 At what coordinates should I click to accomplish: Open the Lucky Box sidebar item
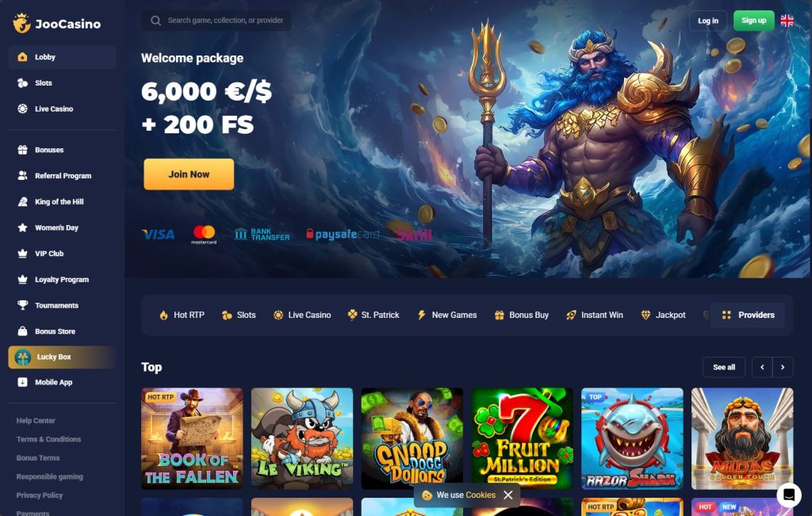(62, 357)
